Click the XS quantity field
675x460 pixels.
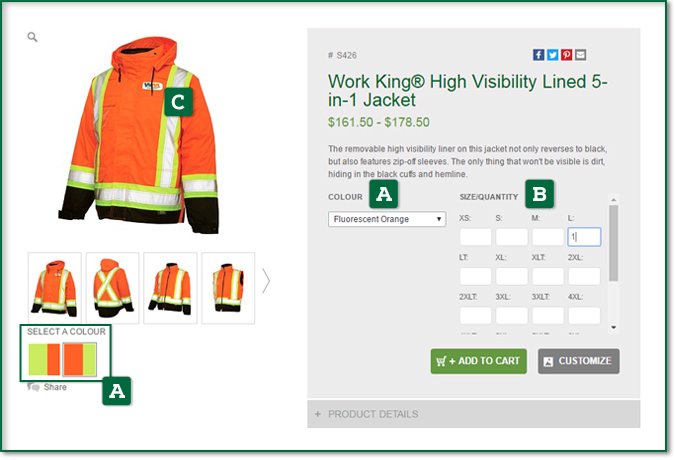[x=475, y=237]
